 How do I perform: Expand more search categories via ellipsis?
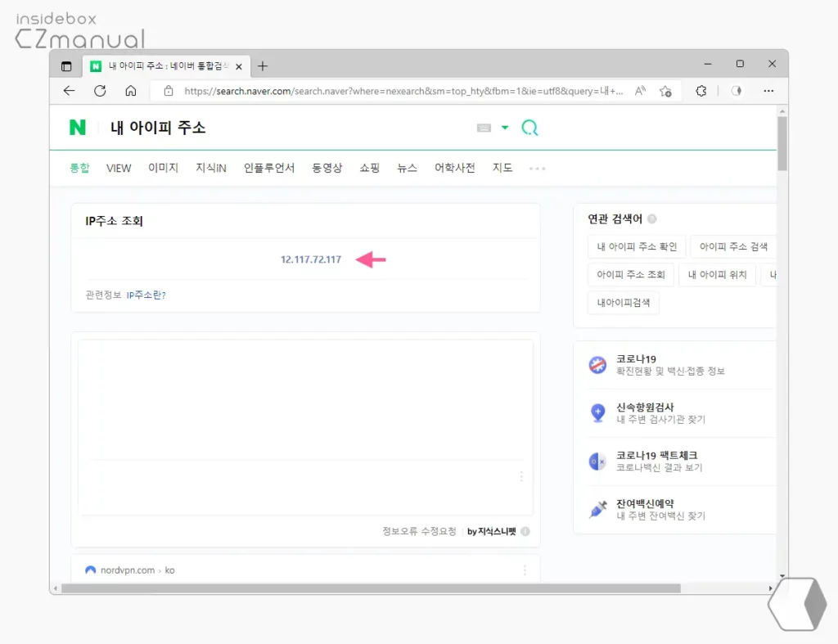(x=537, y=169)
